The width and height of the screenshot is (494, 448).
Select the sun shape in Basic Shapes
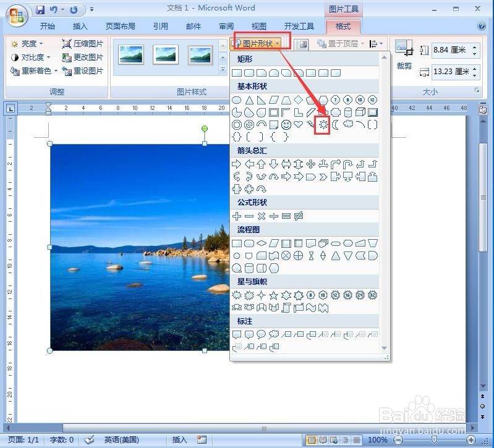[323, 125]
